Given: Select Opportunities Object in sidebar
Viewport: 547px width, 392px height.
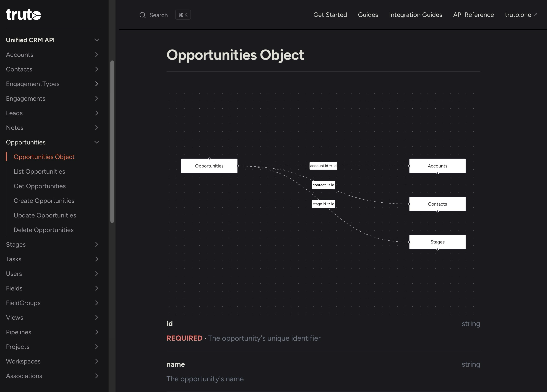Looking at the screenshot, I should click(44, 157).
